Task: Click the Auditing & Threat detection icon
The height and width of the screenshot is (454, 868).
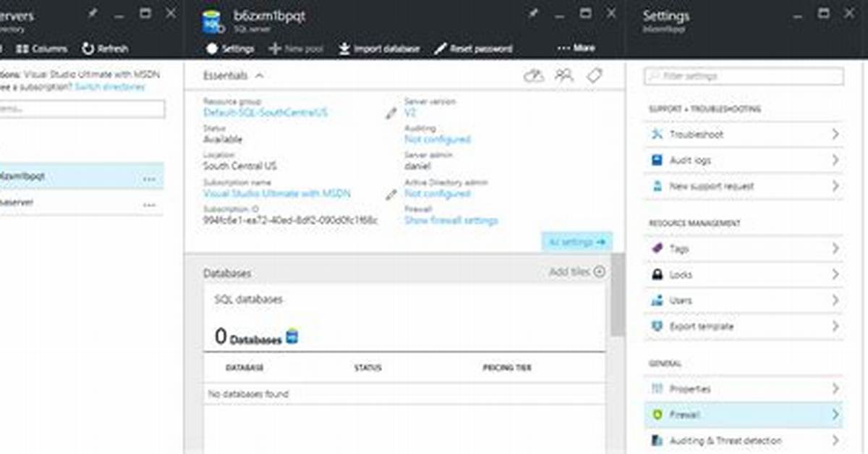Action: [657, 440]
